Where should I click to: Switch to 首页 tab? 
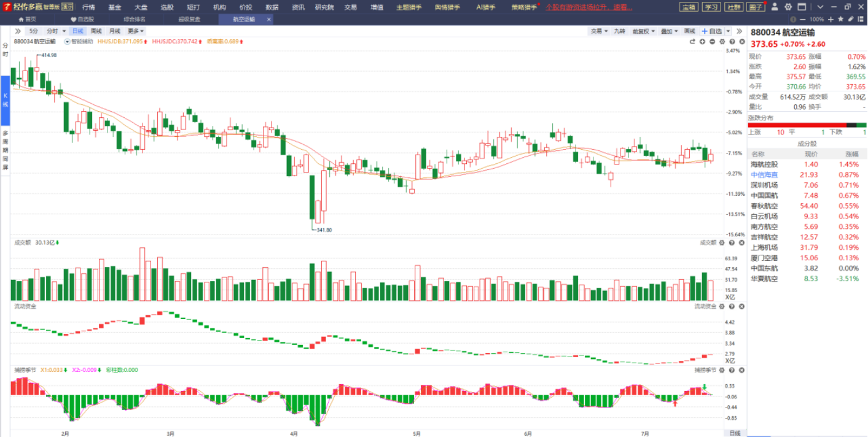(x=27, y=19)
